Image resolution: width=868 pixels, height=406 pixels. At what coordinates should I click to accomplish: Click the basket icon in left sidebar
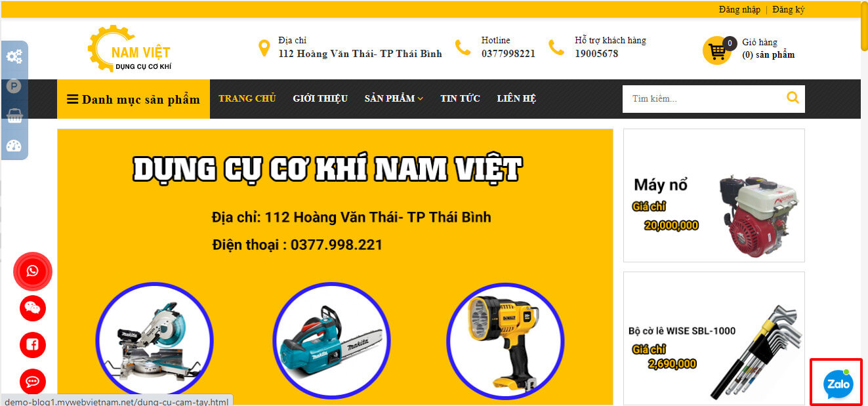14,116
